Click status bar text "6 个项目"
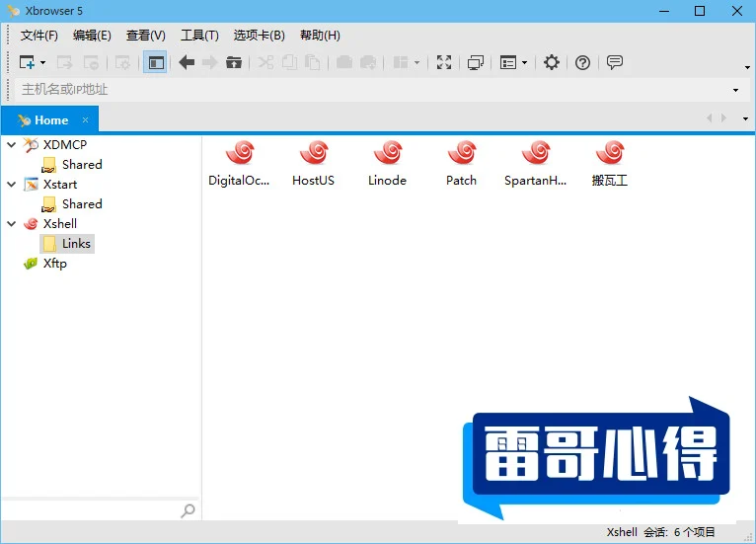Viewport: 756px width, 544px height. tap(694, 532)
